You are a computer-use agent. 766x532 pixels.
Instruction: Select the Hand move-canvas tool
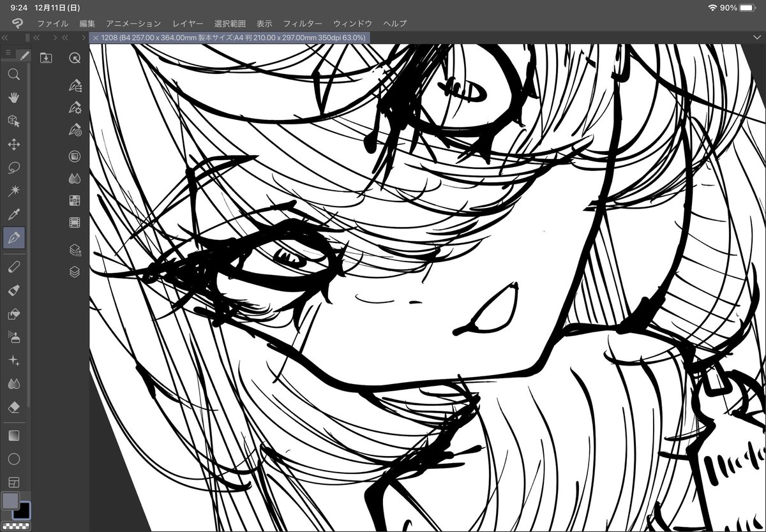pos(13,98)
